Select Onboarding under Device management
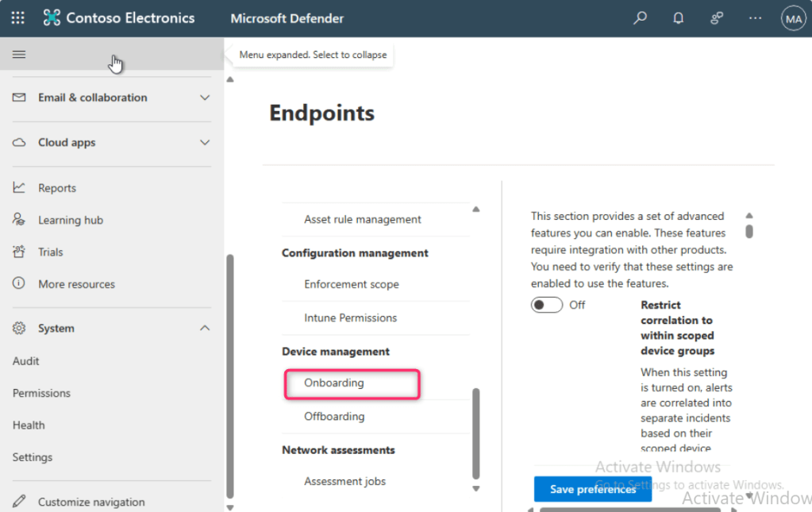The height and width of the screenshot is (512, 812). [334, 383]
